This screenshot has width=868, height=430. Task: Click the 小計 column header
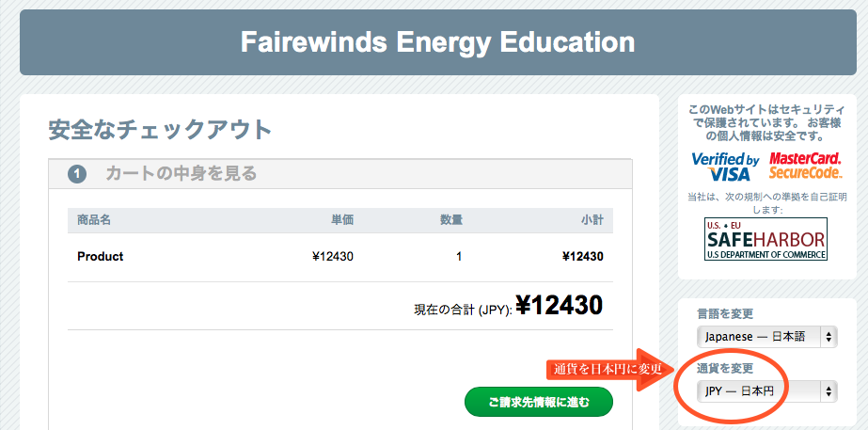(x=592, y=220)
